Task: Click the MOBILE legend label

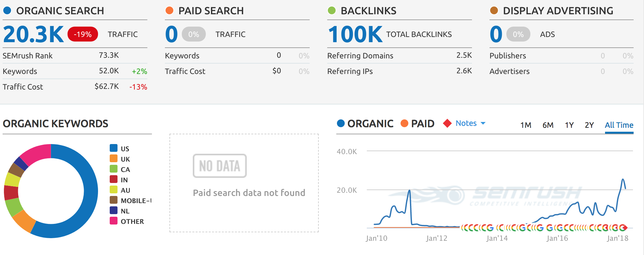Action: pos(136,201)
